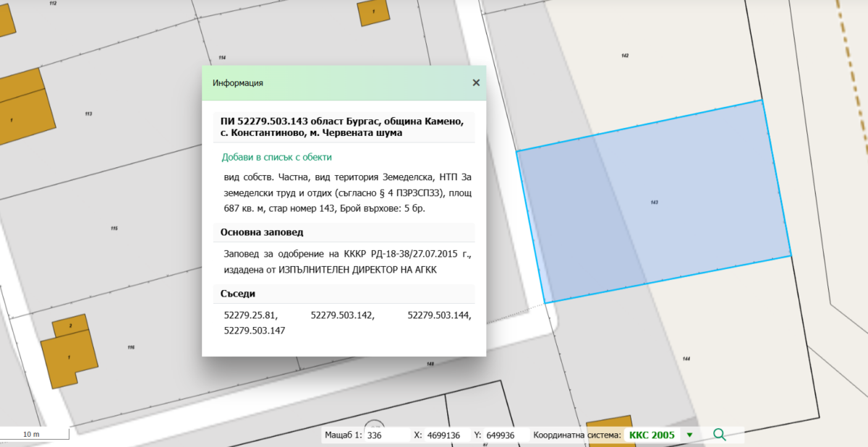Click the 10 m scale bar
The width and height of the screenshot is (868, 447).
(33, 434)
